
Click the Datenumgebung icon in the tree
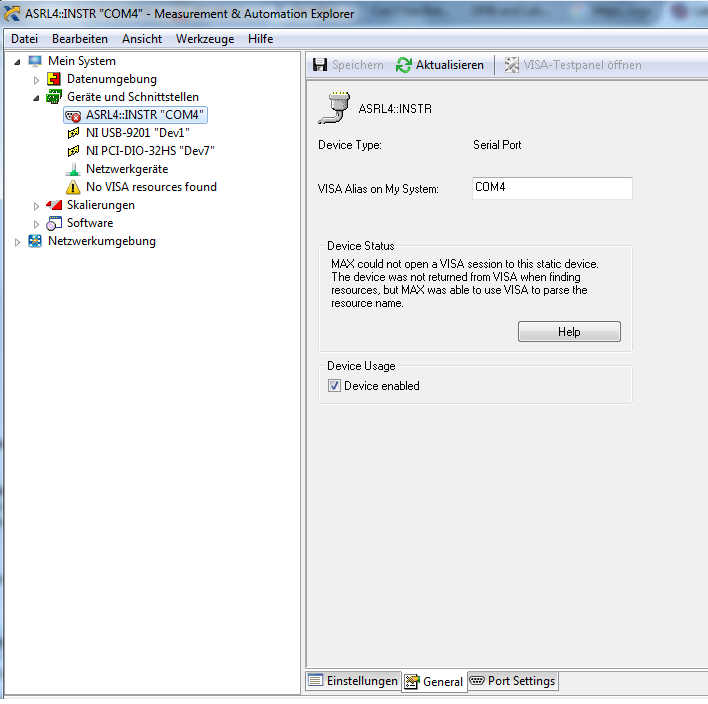[54, 79]
